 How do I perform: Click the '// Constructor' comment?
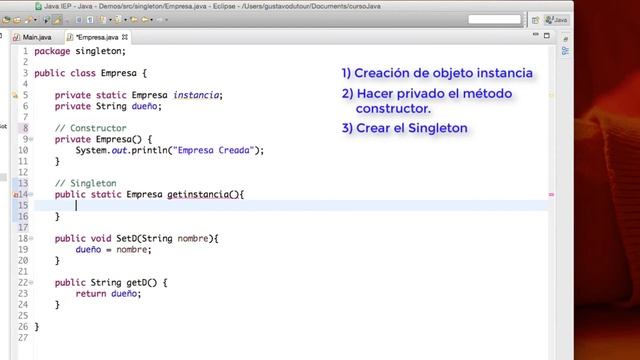[91, 128]
